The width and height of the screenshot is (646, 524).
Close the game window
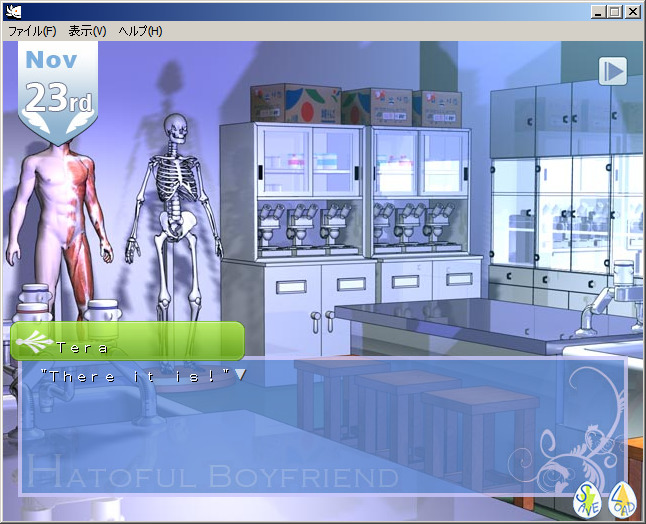[632, 12]
